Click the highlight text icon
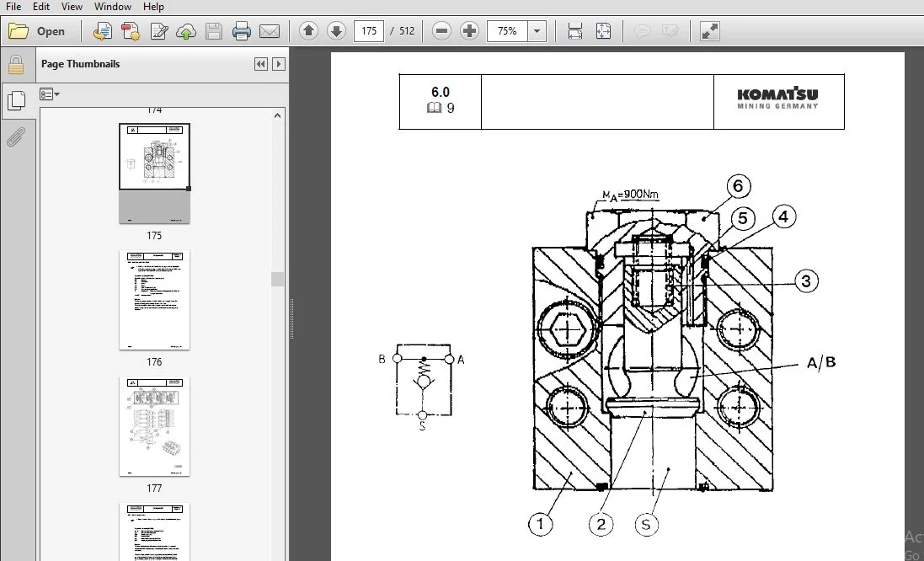The width and height of the screenshot is (924, 561). [670, 31]
